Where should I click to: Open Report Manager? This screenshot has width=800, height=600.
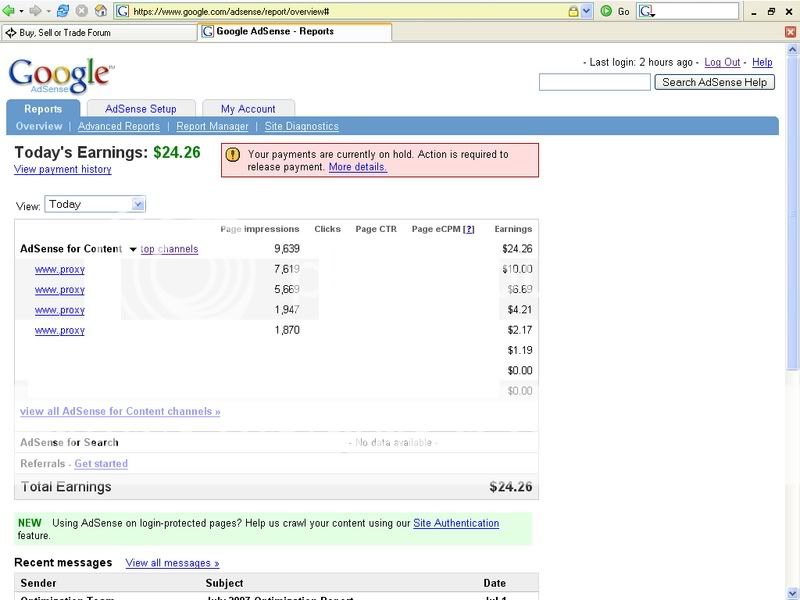212,126
